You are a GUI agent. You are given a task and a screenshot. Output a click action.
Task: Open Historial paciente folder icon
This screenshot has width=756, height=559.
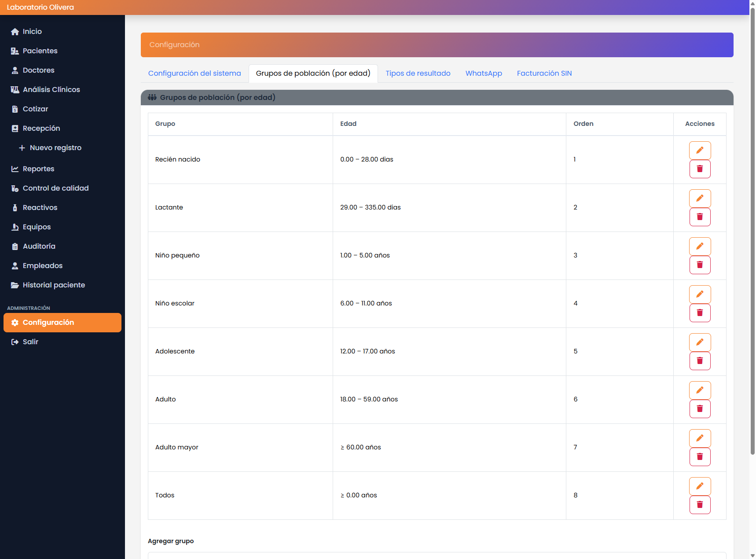tap(14, 285)
